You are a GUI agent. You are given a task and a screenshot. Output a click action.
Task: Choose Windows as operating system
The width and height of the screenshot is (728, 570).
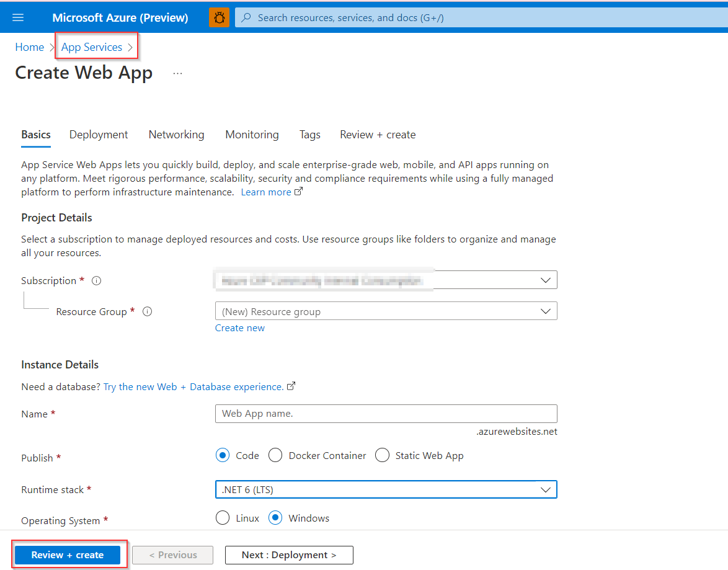tap(275, 517)
